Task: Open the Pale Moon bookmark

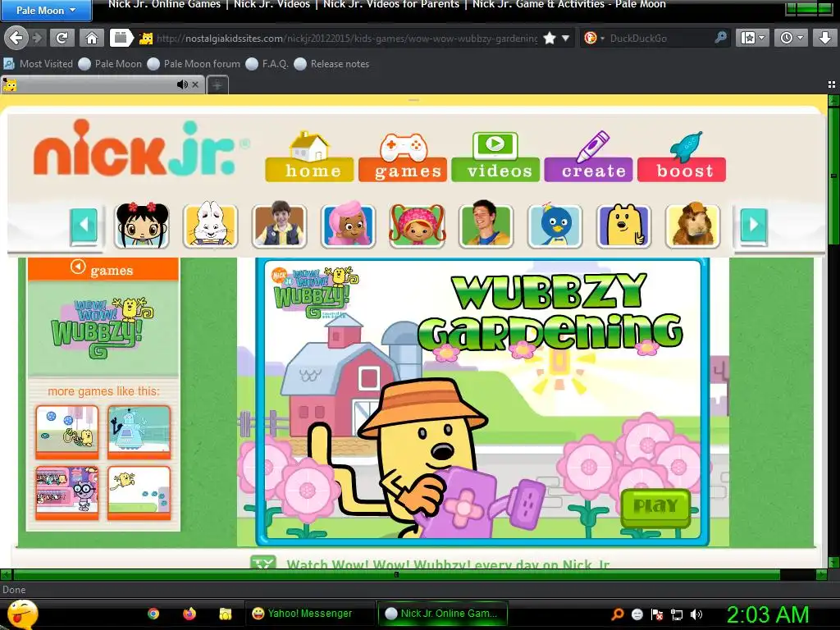Action: 111,64
